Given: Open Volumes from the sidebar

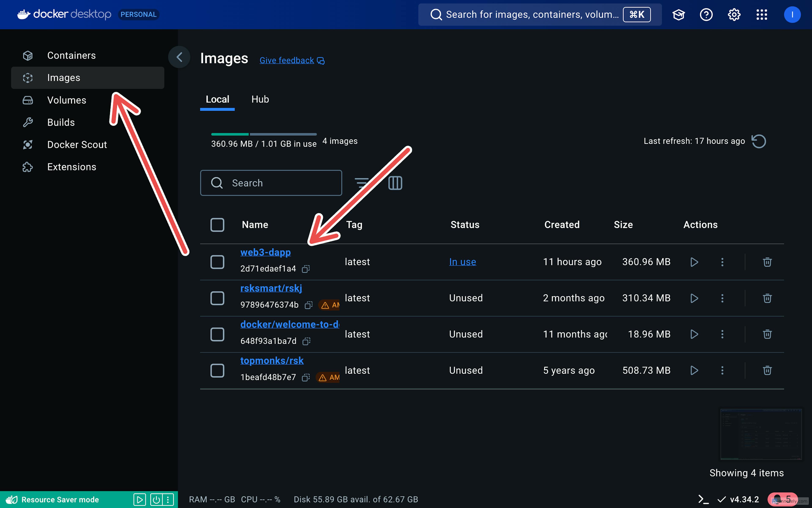Looking at the screenshot, I should click(x=88, y=100).
